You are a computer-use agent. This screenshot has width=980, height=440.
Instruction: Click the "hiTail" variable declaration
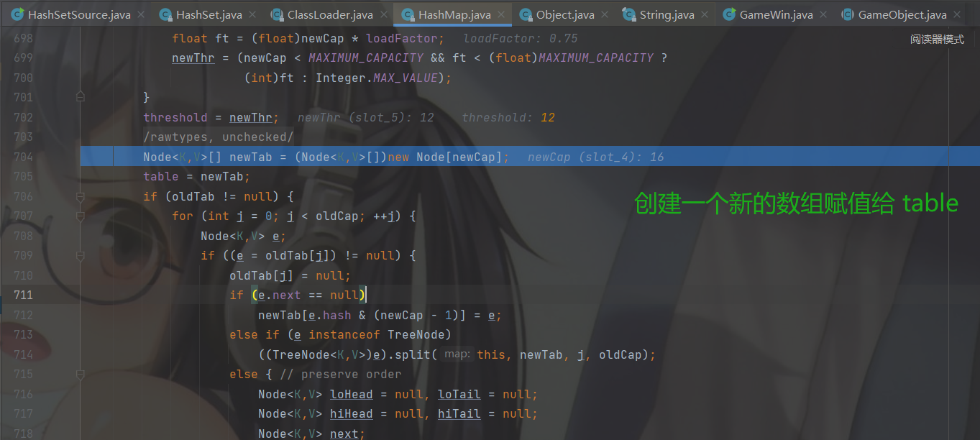[x=459, y=413]
